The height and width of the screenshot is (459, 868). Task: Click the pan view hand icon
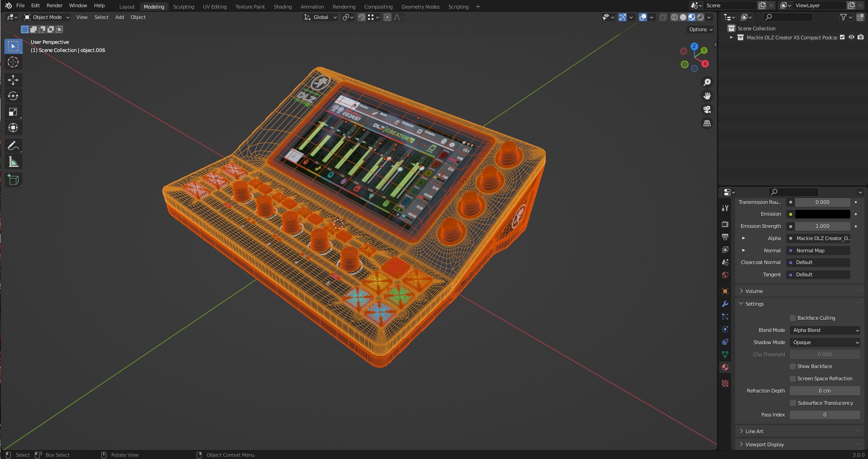707,96
